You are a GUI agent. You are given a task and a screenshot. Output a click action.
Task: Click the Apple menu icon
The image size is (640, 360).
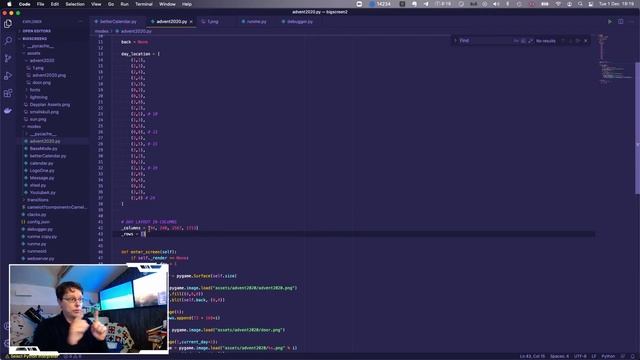coord(9,4)
